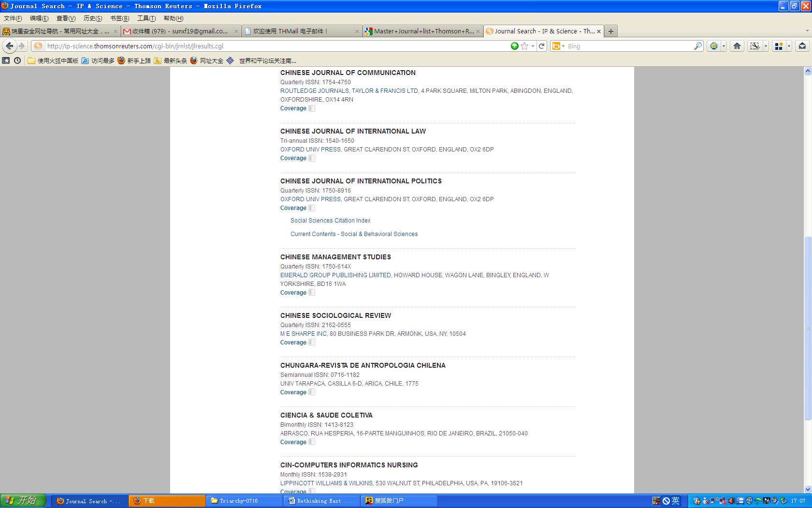Switch to Triarchy-0716 taskbar window
The width and height of the screenshot is (812, 508).
click(244, 501)
